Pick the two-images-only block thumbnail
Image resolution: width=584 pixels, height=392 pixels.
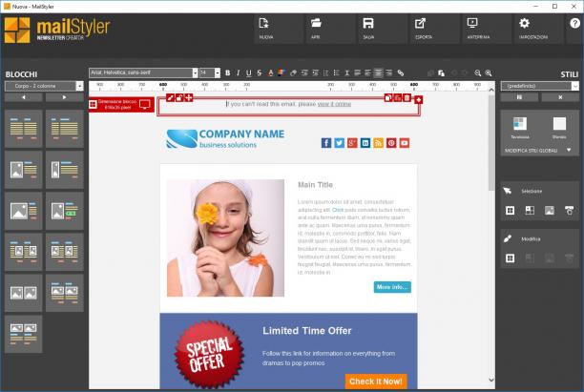24,293
